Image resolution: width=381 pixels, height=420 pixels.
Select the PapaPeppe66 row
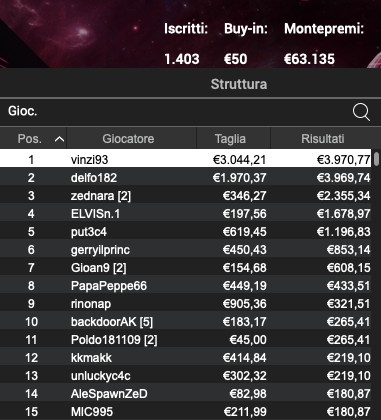pos(186,285)
